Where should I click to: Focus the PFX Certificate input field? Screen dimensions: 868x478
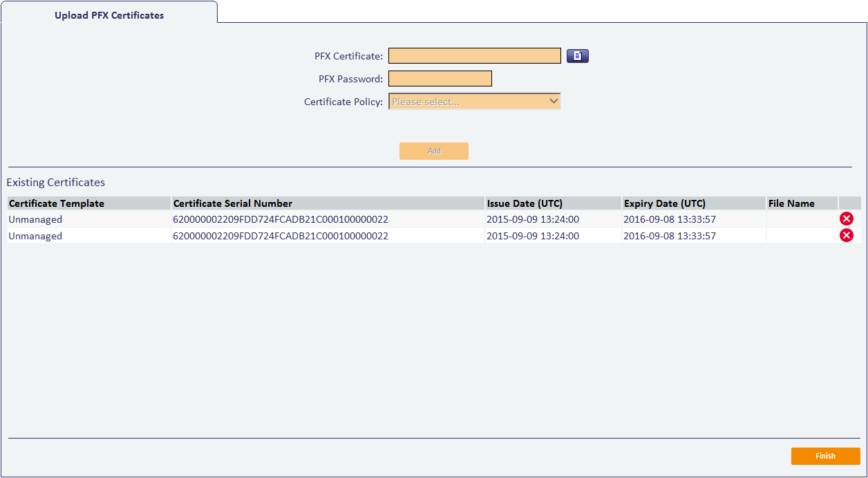point(474,56)
